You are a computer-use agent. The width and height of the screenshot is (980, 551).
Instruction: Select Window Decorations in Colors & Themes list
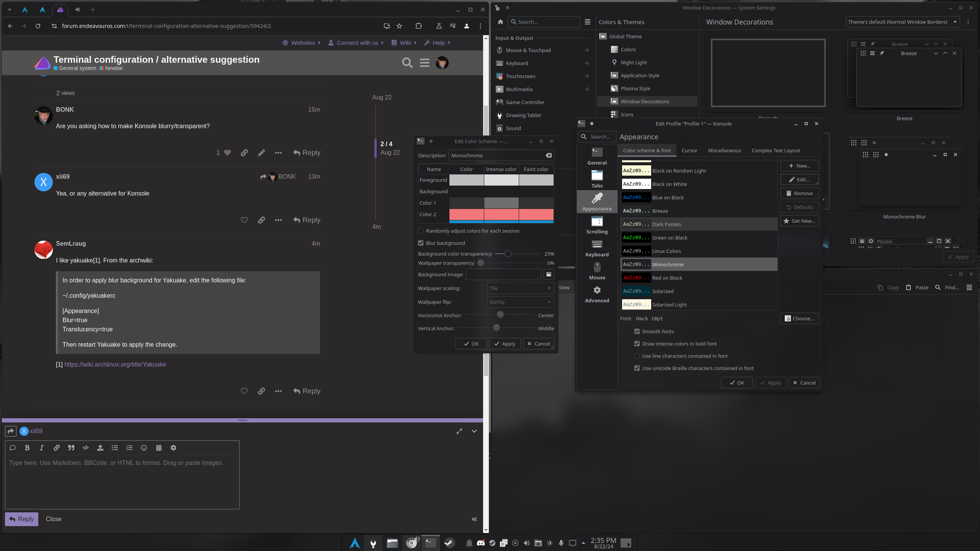click(x=647, y=101)
